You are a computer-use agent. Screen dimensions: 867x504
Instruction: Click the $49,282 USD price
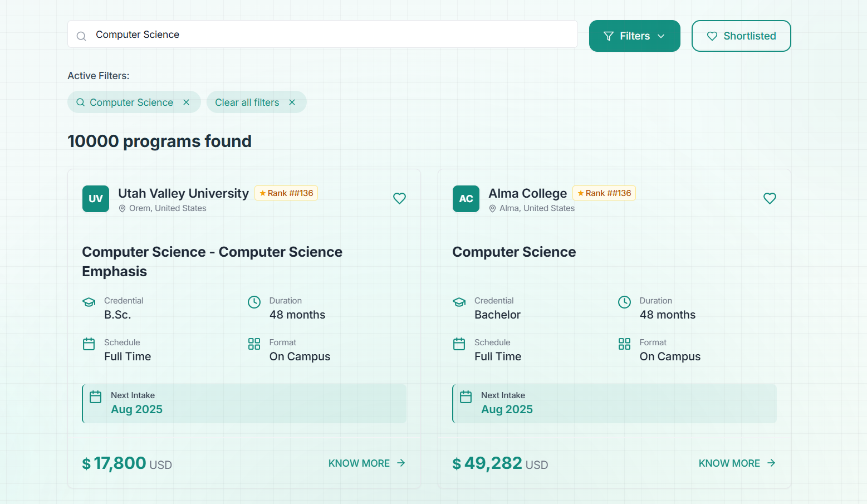point(500,463)
